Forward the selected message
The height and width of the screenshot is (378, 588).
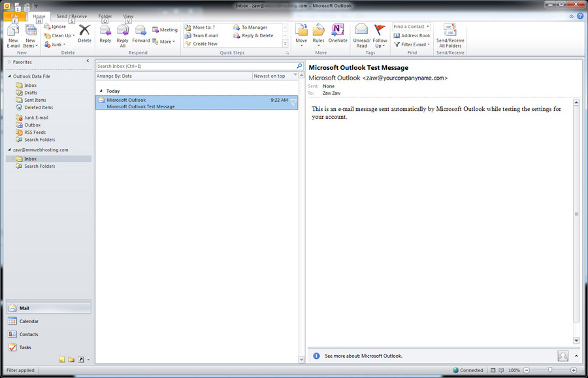(141, 34)
